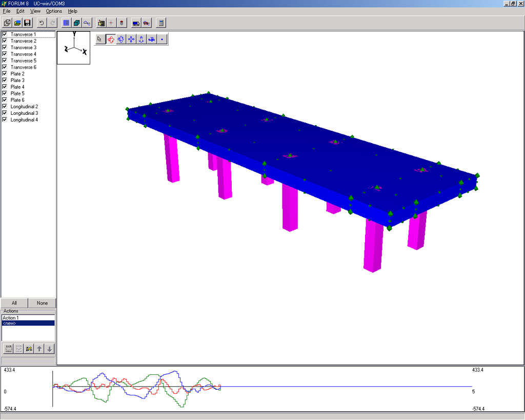
Task: Select the red free rotate tool
Action: [x=111, y=39]
